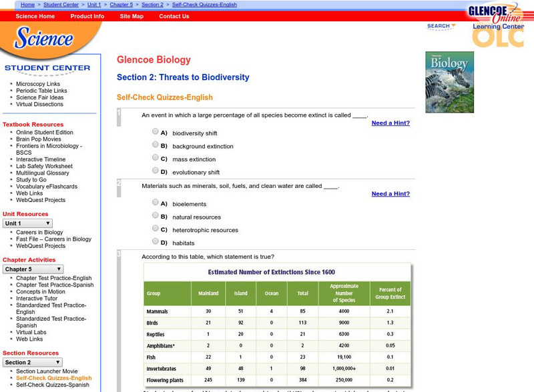Click Section 2 breadcrumb link
Viewport: 534px width, 392px height.
tap(152, 5)
